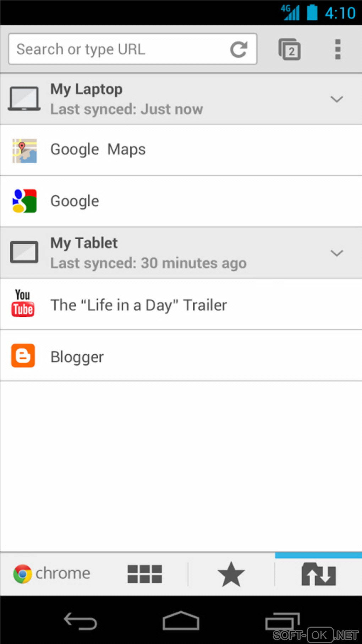Tap the My Laptop device icon

(24, 99)
